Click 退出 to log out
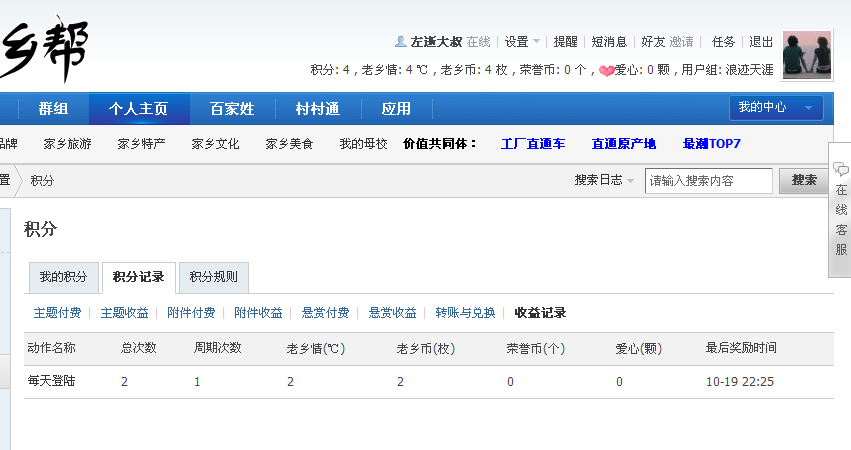851x450 pixels. pyautogui.click(x=761, y=42)
